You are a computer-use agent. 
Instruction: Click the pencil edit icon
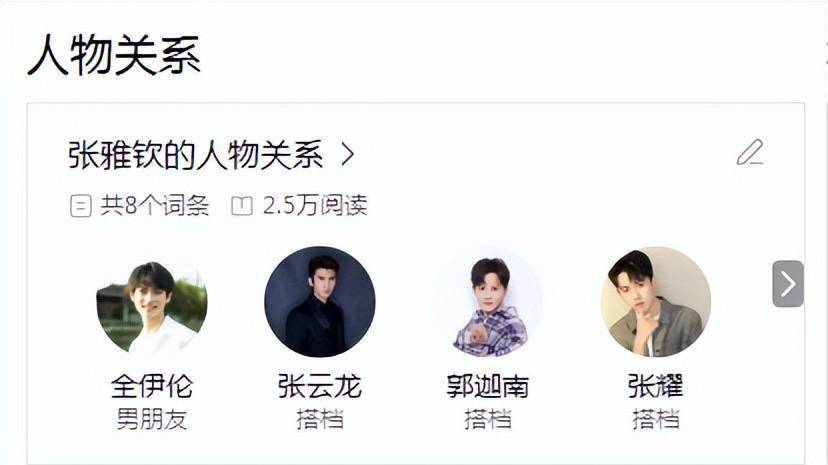coord(750,153)
